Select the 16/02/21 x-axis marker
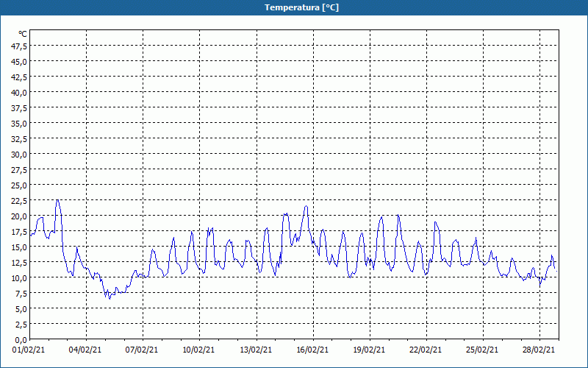588x368 pixels. tap(313, 350)
